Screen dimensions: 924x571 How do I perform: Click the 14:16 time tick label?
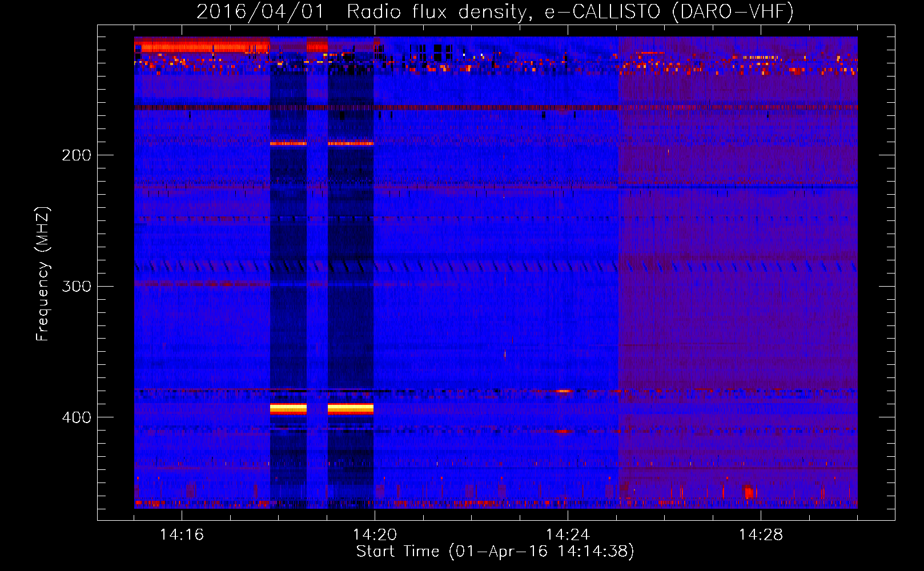click(182, 534)
